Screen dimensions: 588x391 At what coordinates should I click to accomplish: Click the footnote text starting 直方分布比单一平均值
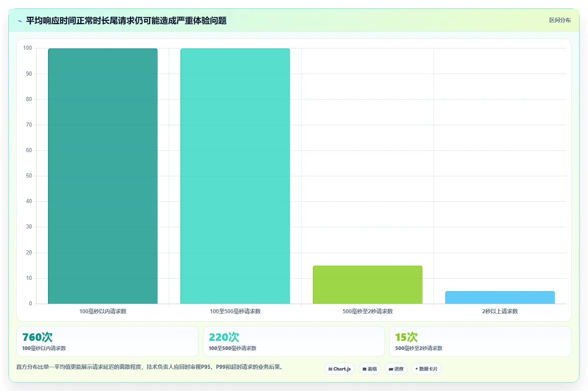150,367
